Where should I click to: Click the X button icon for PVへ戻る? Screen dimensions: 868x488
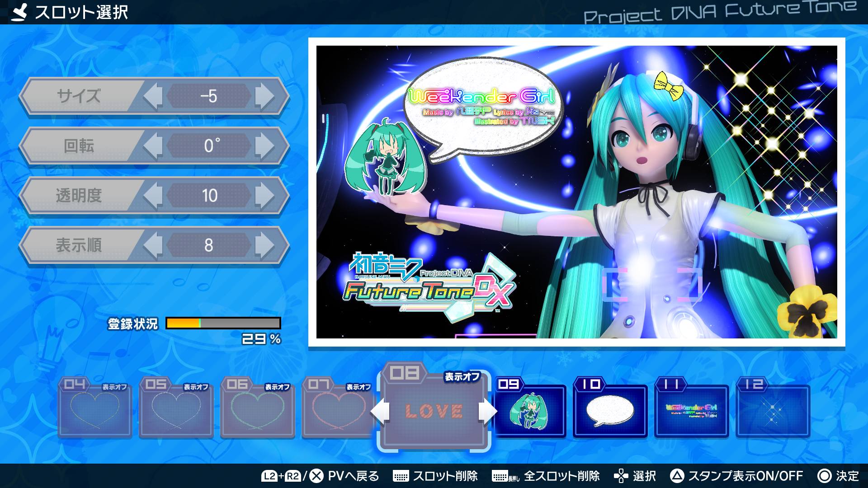tap(316, 476)
